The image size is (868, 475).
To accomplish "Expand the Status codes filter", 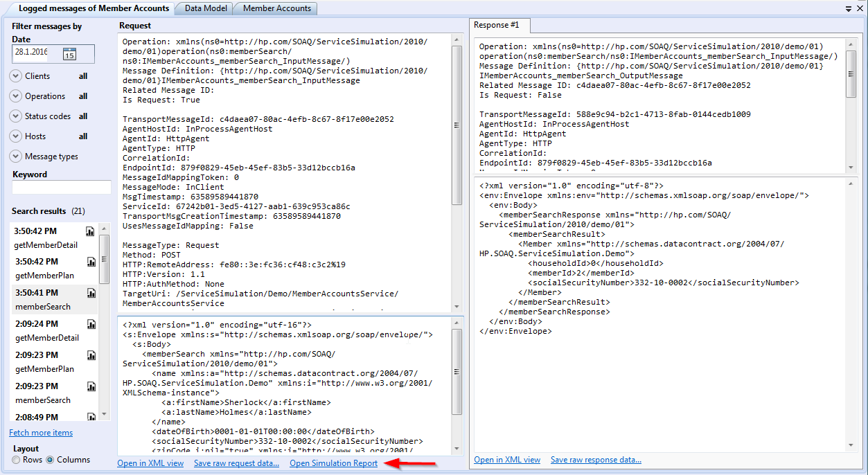I will [16, 116].
